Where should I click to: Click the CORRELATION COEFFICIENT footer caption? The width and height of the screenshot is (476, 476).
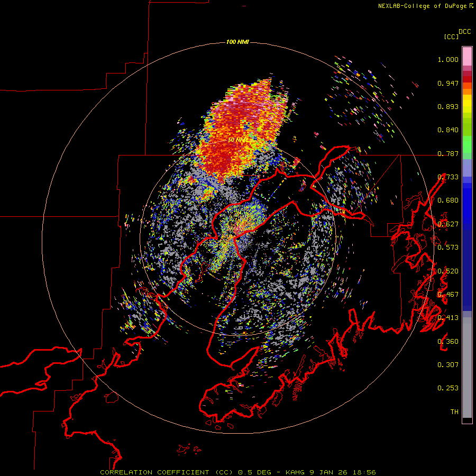[x=237, y=472]
